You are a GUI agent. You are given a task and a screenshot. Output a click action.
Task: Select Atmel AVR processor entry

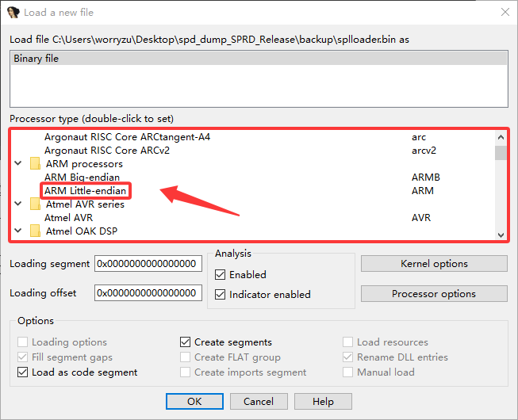(69, 218)
